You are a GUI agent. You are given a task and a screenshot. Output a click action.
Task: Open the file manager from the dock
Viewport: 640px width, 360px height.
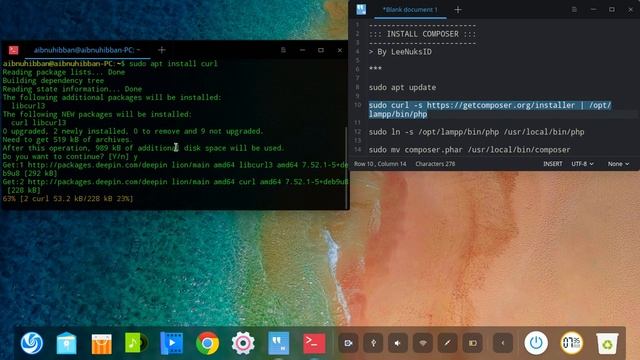coord(67,343)
